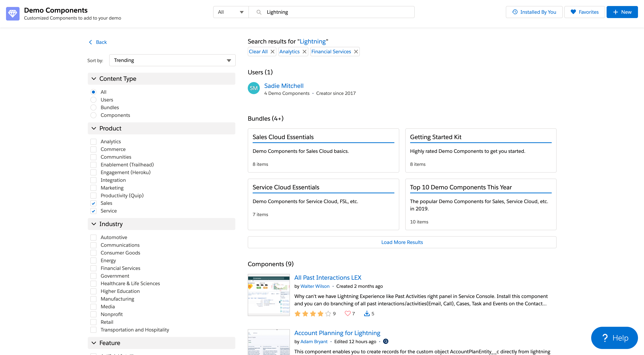Click the Walter Wilson author link
Viewport: 644px width, 355px height.
pos(315,286)
